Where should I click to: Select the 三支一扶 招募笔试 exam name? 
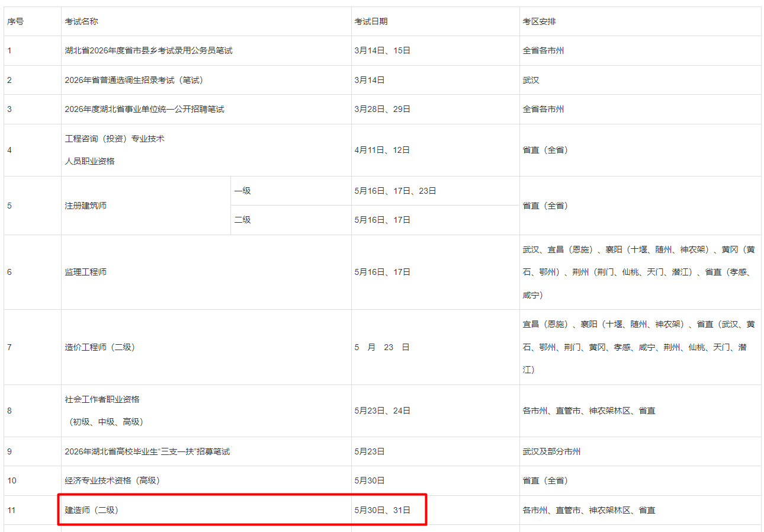147,451
